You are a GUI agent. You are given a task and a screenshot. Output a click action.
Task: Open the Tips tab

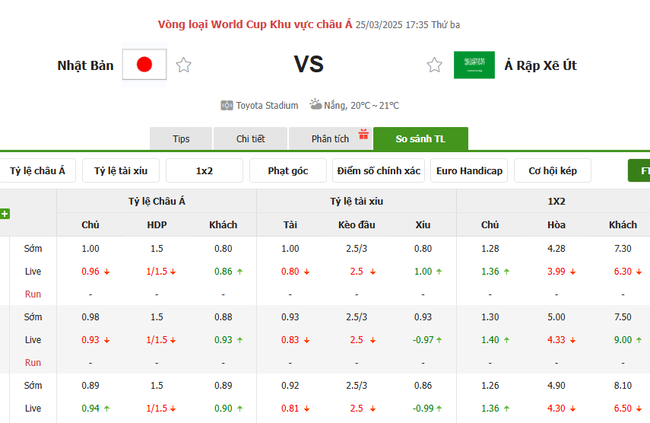pyautogui.click(x=181, y=139)
